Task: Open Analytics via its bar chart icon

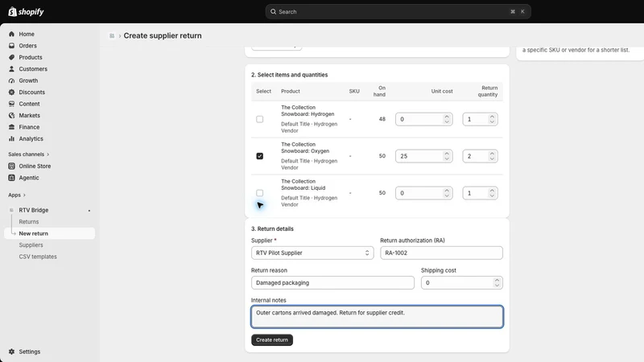Action: [11, 138]
